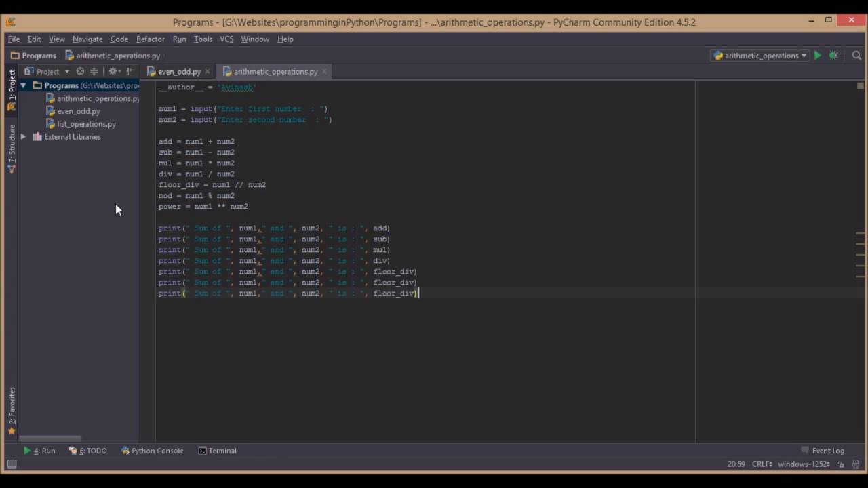This screenshot has height=488, width=868.
Task: Switch to the even_odd.py tab
Action: 179,71
